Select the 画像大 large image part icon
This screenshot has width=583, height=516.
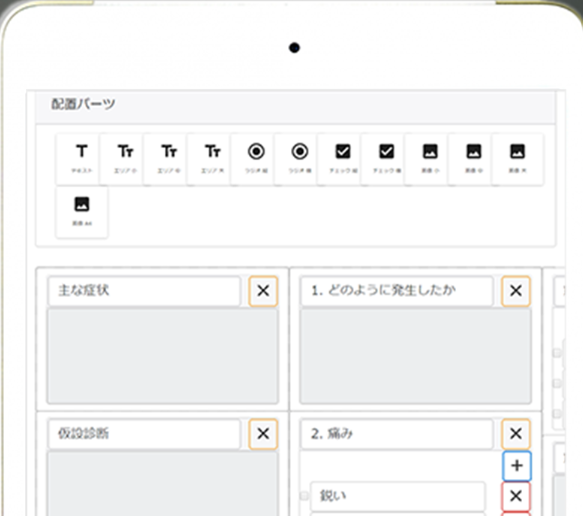(518, 159)
